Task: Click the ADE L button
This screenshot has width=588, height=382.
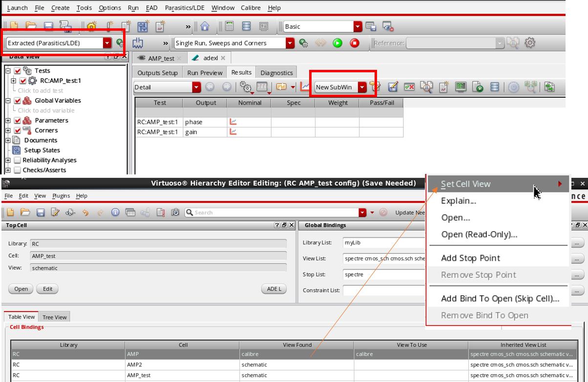Action: click(274, 289)
